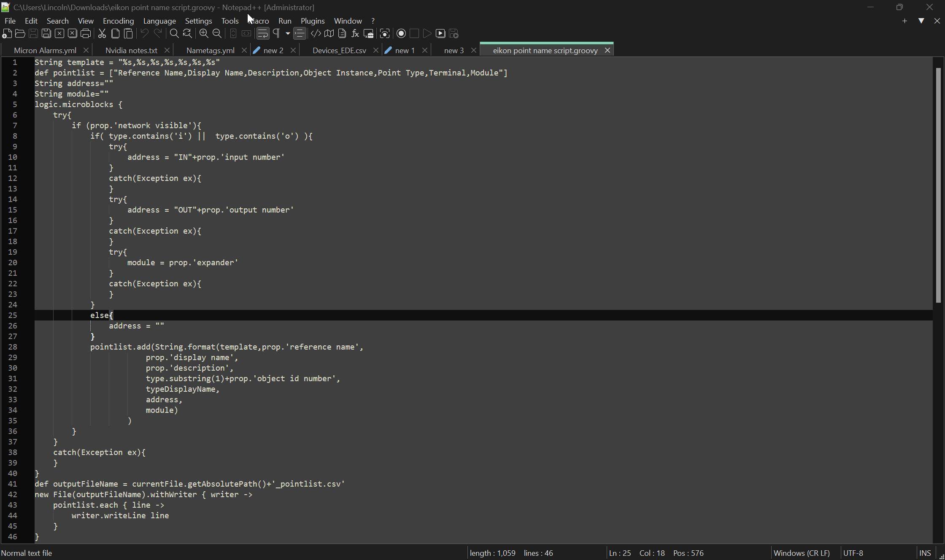945x560 pixels.
Task: Open the Search menu
Action: (x=58, y=21)
